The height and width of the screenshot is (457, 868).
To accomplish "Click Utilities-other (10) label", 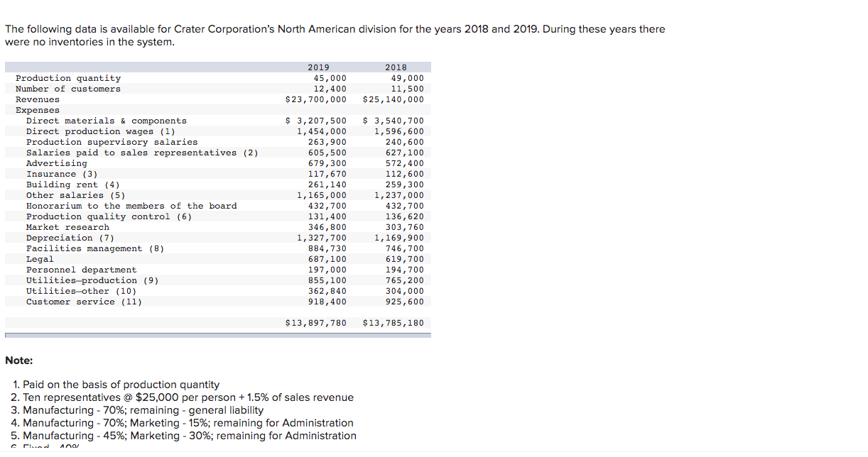I will [82, 291].
